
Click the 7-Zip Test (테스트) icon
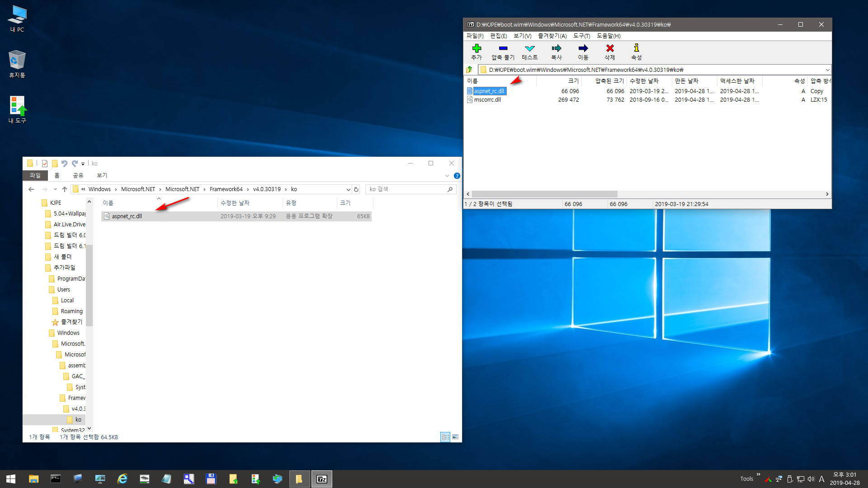[530, 48]
